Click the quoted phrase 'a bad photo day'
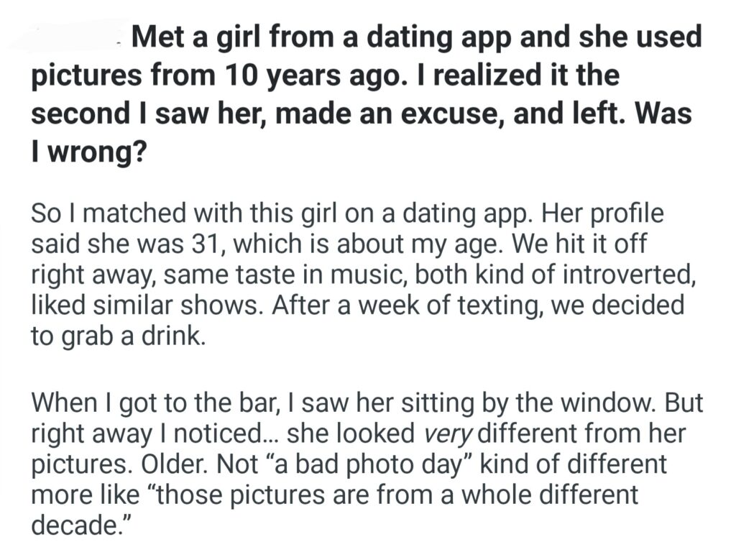The height and width of the screenshot is (560, 736). click(x=368, y=464)
